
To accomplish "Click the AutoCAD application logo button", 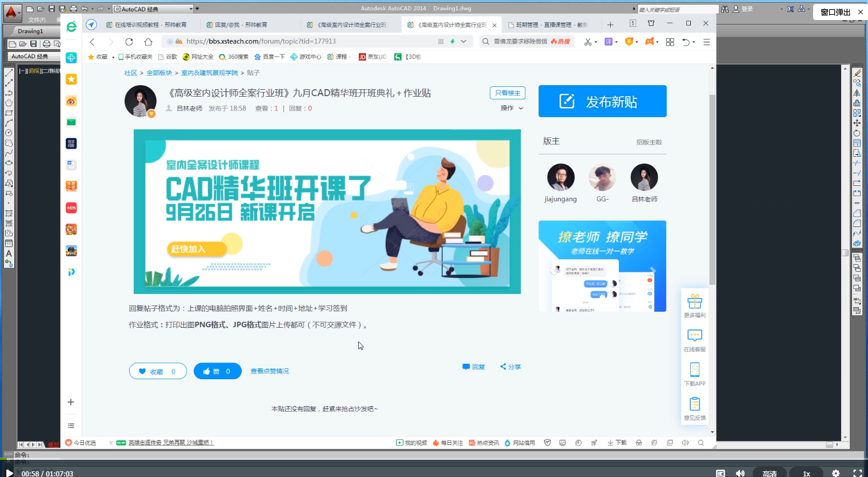I will point(11,12).
